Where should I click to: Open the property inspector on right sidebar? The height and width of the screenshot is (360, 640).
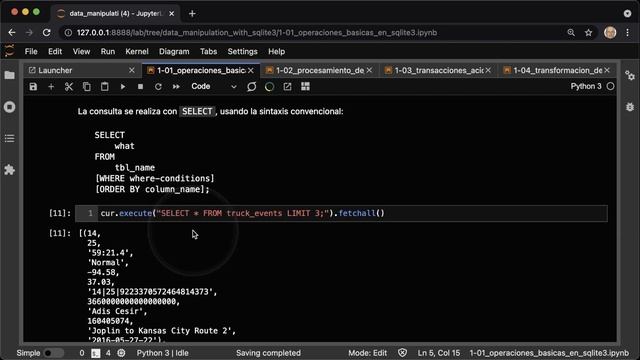tap(630, 76)
